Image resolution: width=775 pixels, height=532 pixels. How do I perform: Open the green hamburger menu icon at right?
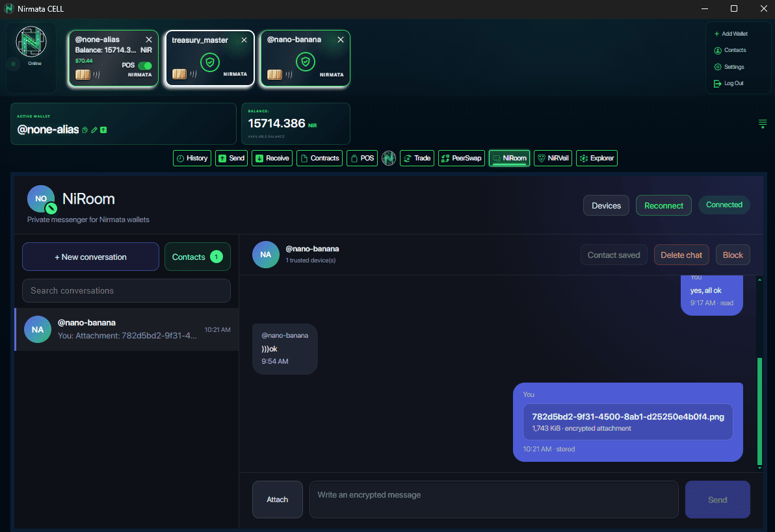pos(763,123)
